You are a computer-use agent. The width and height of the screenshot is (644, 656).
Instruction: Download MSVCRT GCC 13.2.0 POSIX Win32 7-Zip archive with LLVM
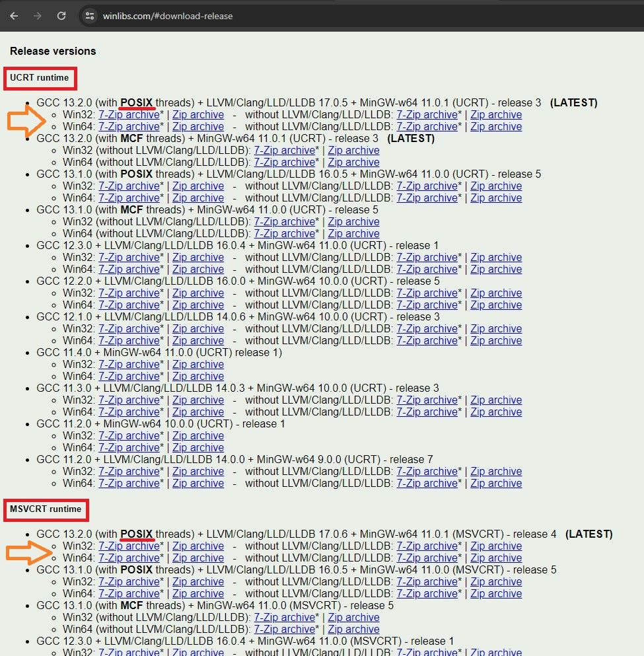click(129, 546)
